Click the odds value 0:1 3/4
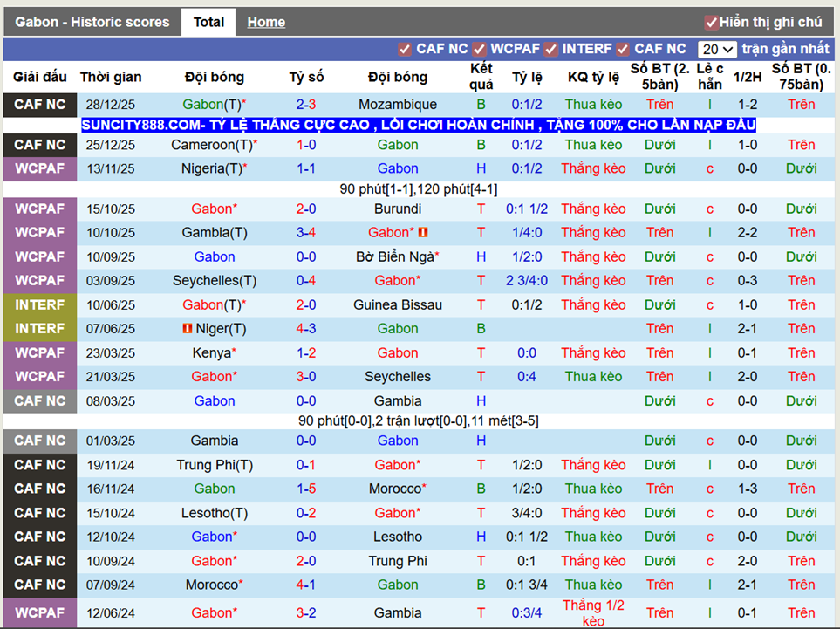The width and height of the screenshot is (840, 629). coord(527,585)
